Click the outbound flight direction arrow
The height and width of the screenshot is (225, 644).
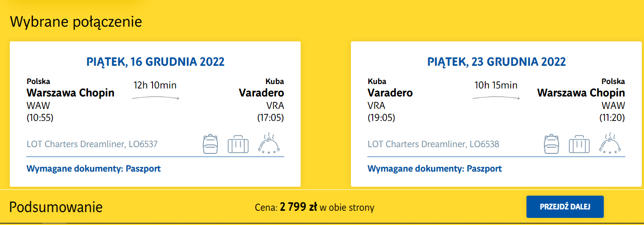coord(155,98)
